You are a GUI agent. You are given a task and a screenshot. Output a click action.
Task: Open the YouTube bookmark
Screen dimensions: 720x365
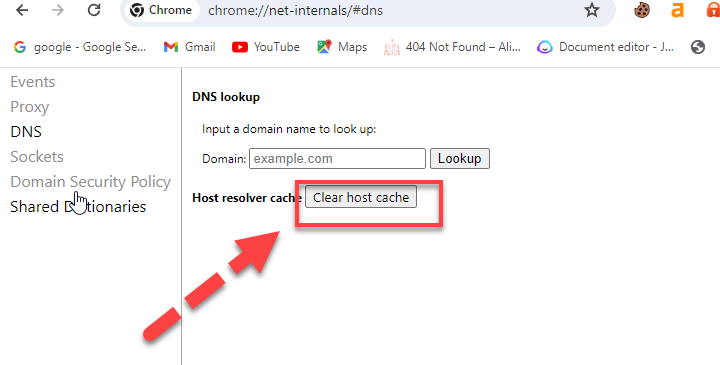[266, 47]
